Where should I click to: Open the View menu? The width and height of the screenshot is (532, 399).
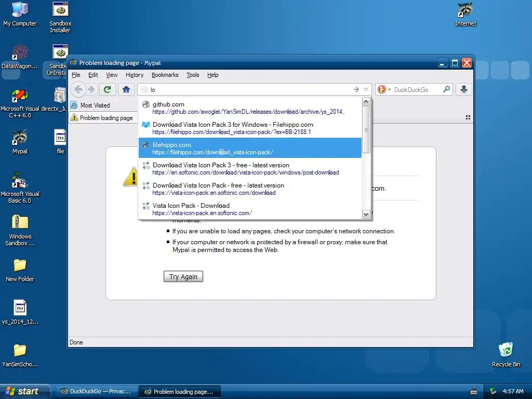tap(112, 75)
